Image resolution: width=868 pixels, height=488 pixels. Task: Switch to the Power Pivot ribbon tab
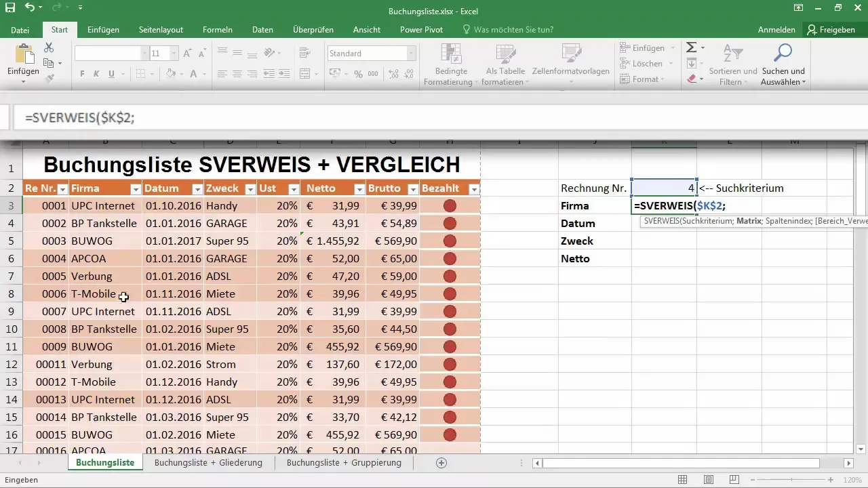[x=422, y=30]
